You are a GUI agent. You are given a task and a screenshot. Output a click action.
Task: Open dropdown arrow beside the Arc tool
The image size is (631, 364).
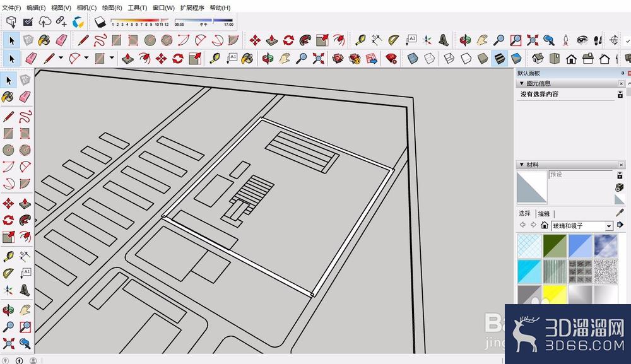tap(86, 58)
